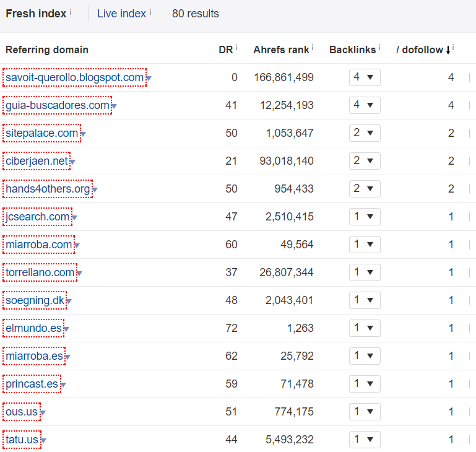Expand caret menu next to soegning.dk

pyautogui.click(x=69, y=302)
